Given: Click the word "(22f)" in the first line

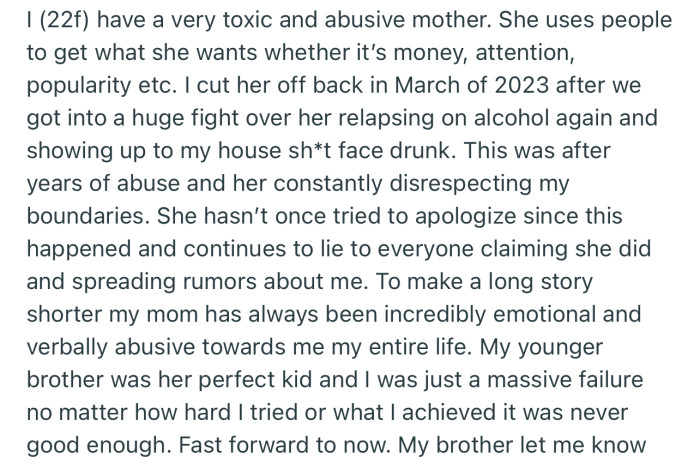Looking at the screenshot, I should click(x=64, y=21).
